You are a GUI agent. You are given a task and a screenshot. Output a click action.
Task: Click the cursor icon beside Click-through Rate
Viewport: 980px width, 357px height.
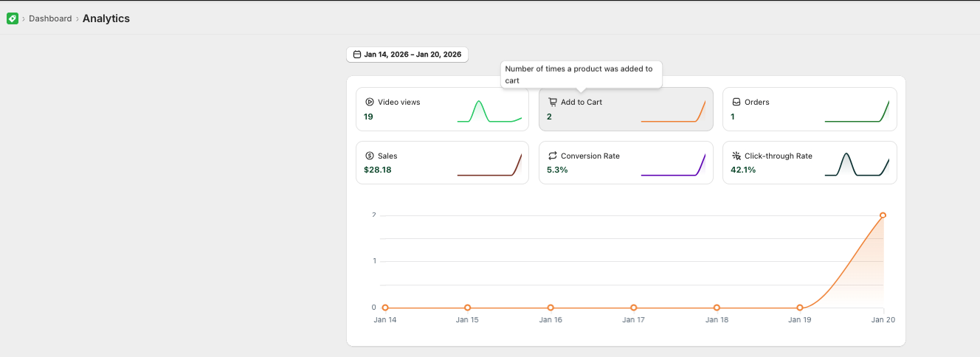(736, 156)
